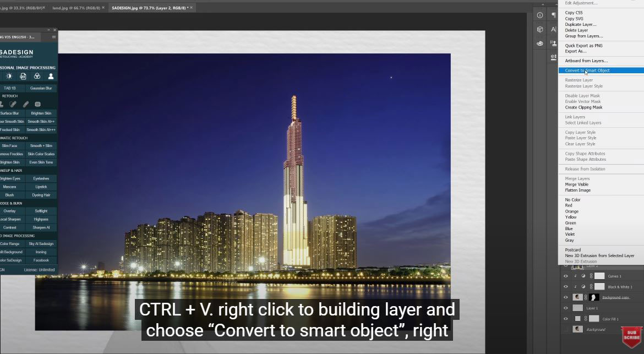Select Copy CSS menu entry
The height and width of the screenshot is (354, 644).
pyautogui.click(x=574, y=13)
